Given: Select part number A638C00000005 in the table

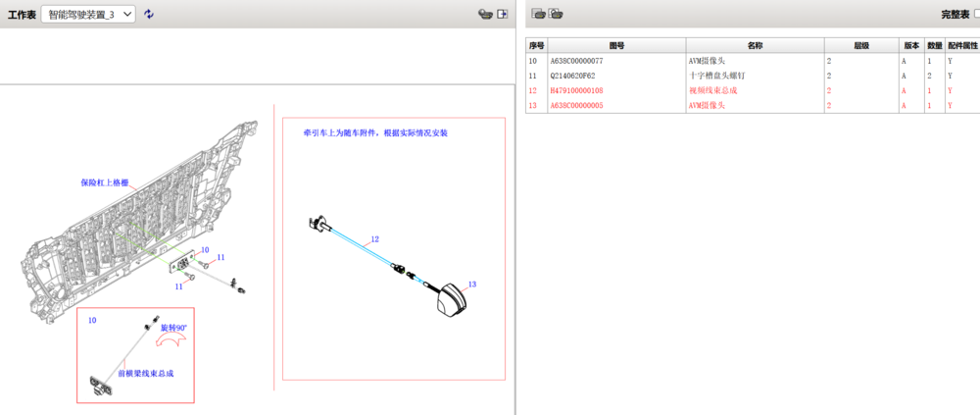Looking at the screenshot, I should pyautogui.click(x=576, y=106).
